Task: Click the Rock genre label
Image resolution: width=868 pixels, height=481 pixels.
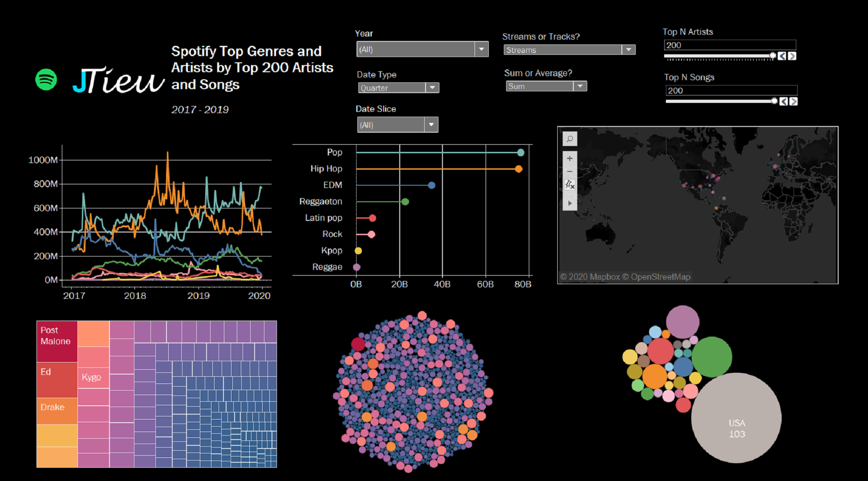Action: click(x=332, y=234)
